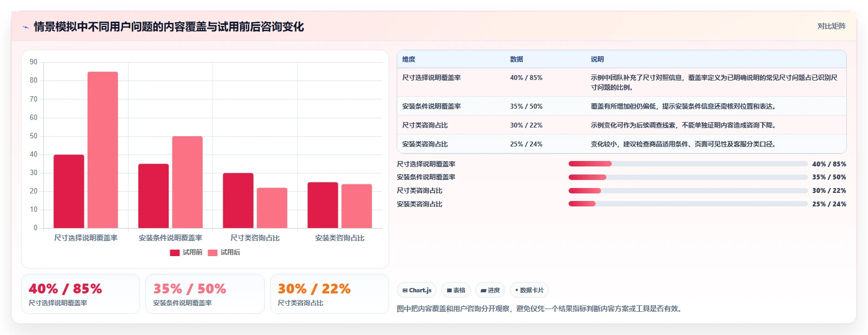Image resolution: width=868 pixels, height=335 pixels.
Task: Click the progress bar for 尺寸选择说明覆盖率
Action: coord(688,164)
